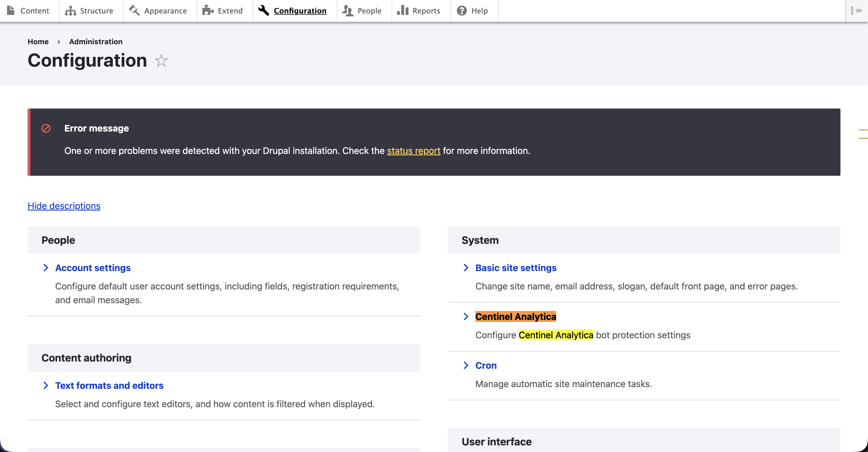Toggle the Configuration page bookmark star

click(161, 61)
